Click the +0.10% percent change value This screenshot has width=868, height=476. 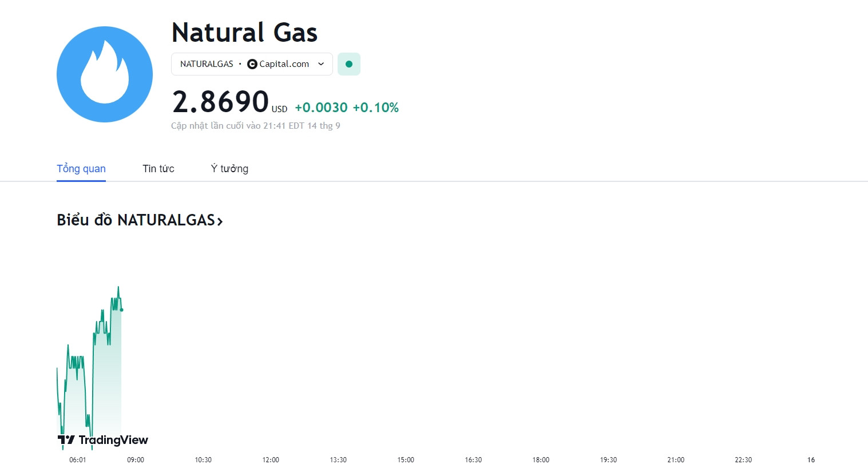(376, 108)
